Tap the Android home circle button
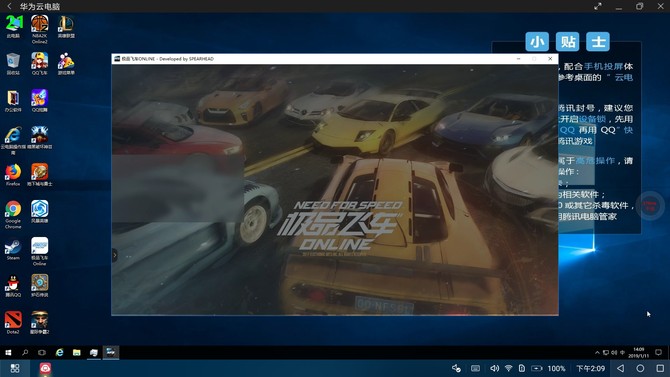Viewport: 670px width, 377px height. (x=640, y=368)
